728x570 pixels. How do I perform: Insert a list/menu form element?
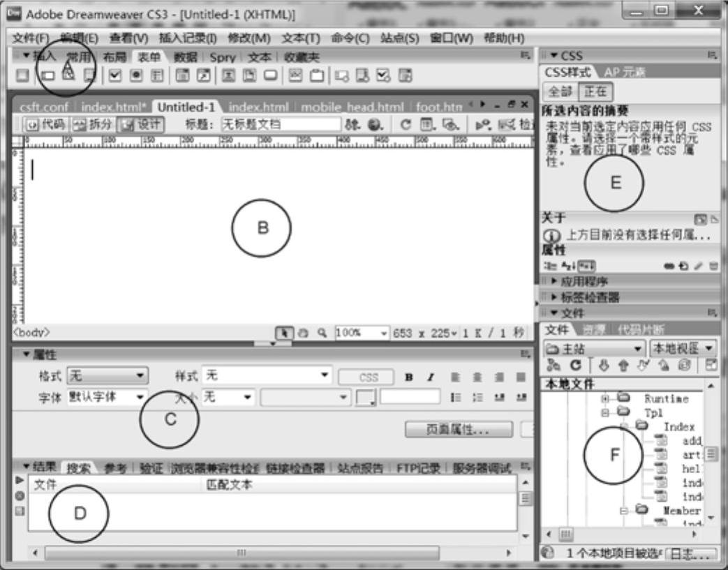click(182, 75)
